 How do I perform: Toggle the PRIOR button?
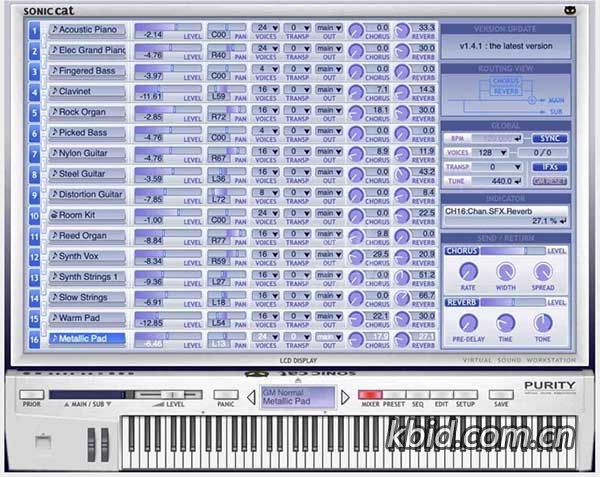31,394
